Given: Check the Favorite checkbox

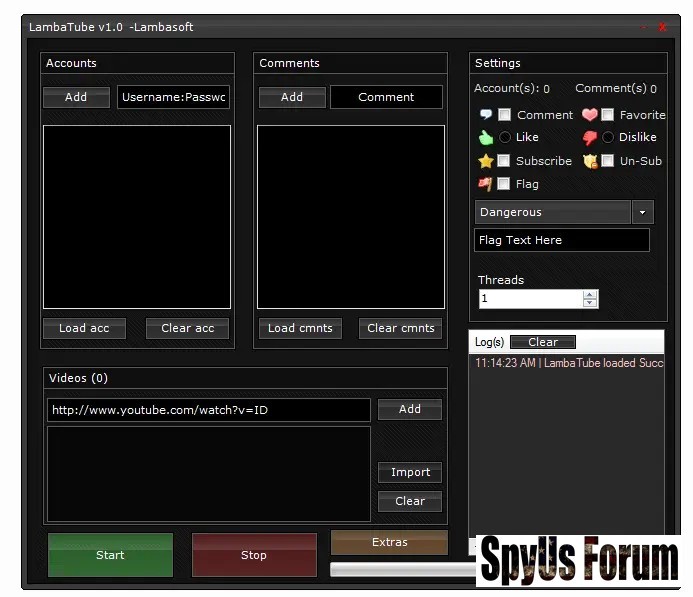Looking at the screenshot, I should point(608,115).
